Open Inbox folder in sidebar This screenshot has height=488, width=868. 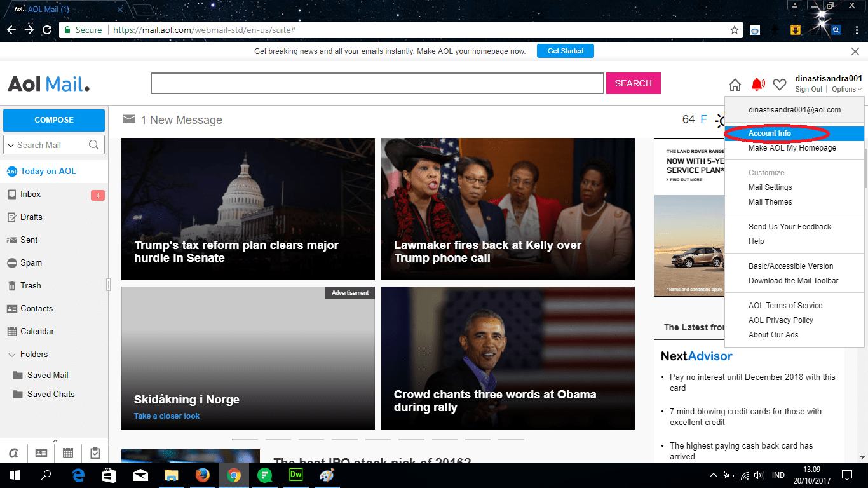point(31,194)
